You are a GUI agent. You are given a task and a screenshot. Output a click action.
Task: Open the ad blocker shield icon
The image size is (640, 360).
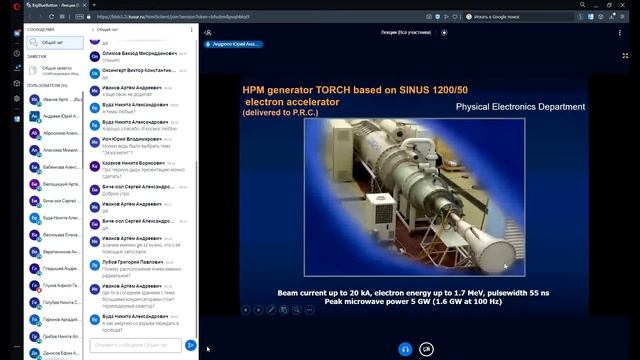click(438, 17)
